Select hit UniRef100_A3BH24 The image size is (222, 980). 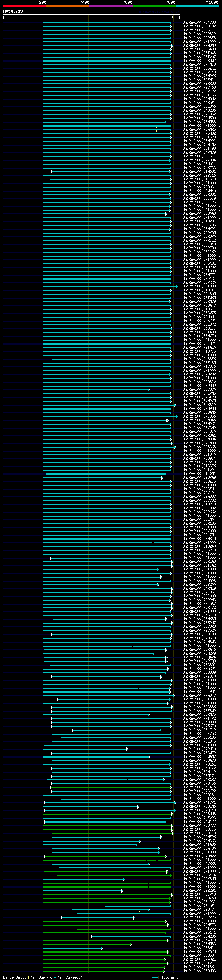pyautogui.click(x=199, y=948)
